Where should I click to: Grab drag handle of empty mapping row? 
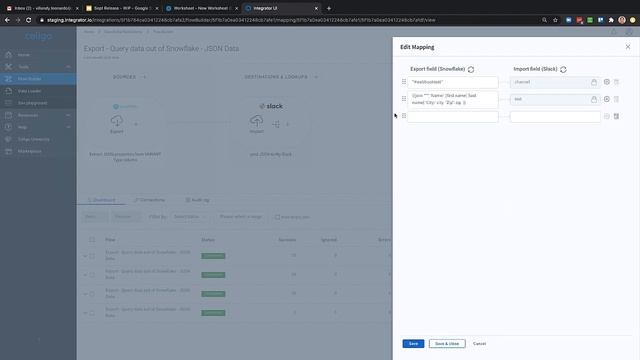(x=404, y=116)
